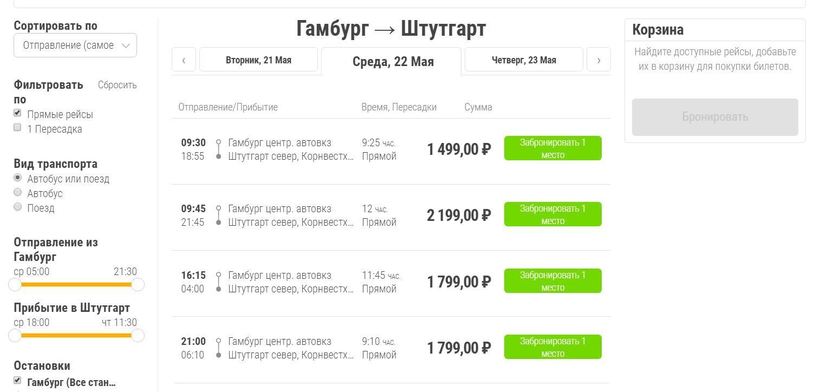The image size is (820, 392).
Task: Go to next date with right arrow
Action: (x=599, y=60)
